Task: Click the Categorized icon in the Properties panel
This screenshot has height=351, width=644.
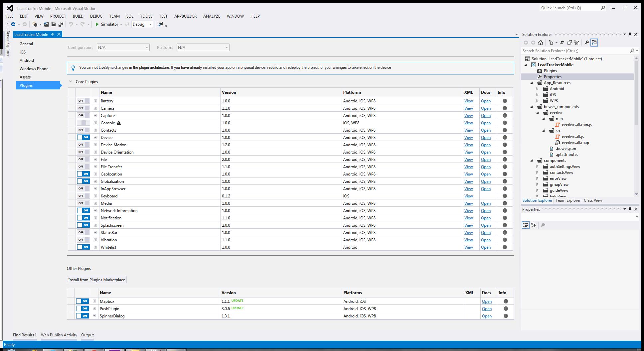Action: pyautogui.click(x=526, y=225)
